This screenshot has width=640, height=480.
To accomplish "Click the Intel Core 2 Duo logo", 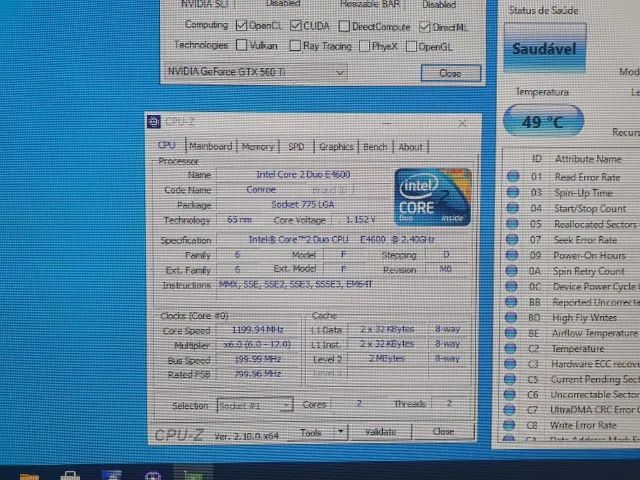I will click(433, 197).
